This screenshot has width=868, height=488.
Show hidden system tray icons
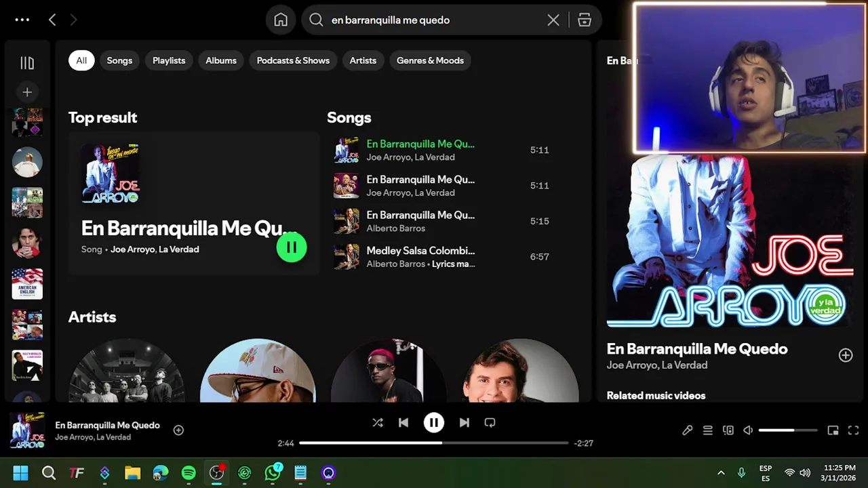click(x=721, y=473)
